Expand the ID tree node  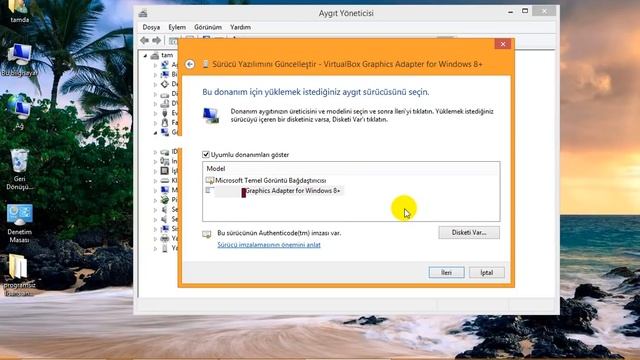(x=156, y=152)
